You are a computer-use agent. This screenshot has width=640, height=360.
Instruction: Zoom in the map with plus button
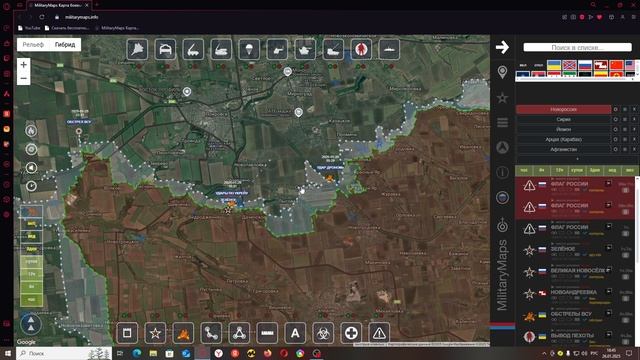[x=24, y=64]
